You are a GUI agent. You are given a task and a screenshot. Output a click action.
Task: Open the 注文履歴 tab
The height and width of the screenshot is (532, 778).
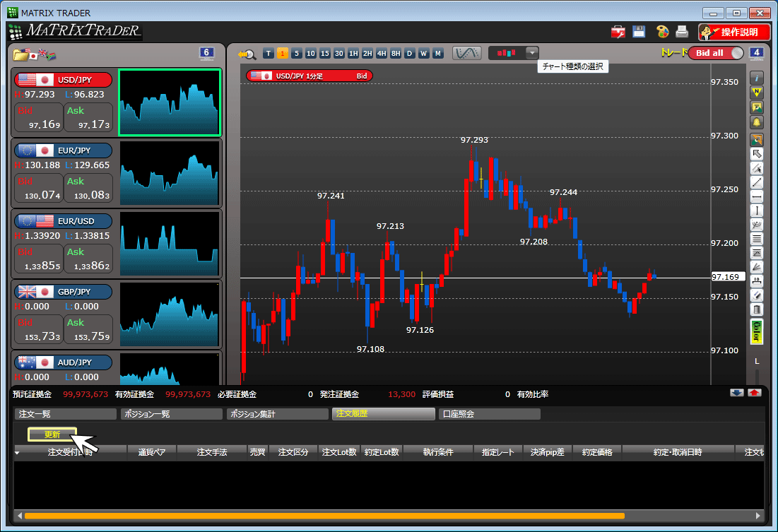384,413
